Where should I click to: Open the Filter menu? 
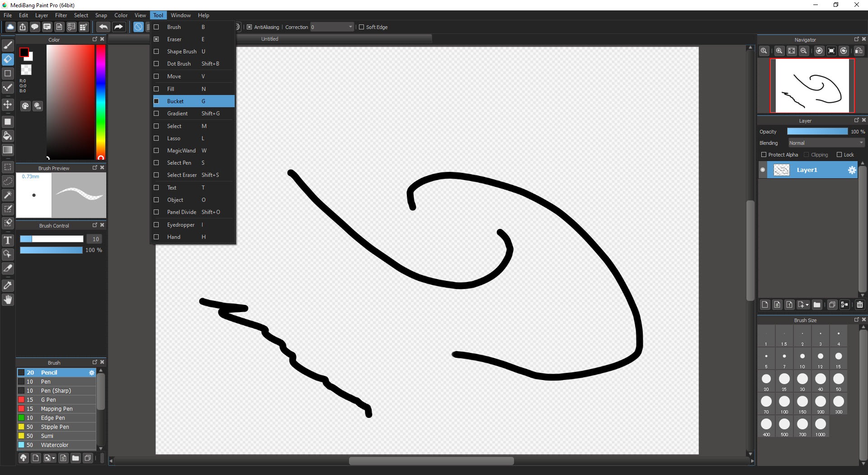61,15
